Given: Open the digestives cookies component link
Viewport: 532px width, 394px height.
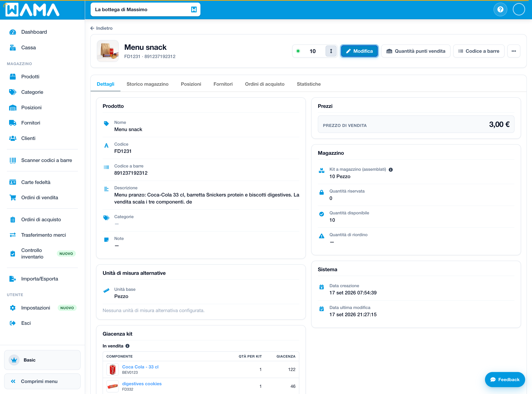Looking at the screenshot, I should (142, 384).
